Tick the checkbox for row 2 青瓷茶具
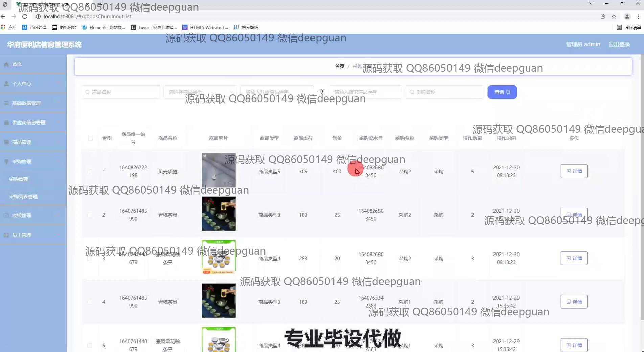 click(90, 215)
